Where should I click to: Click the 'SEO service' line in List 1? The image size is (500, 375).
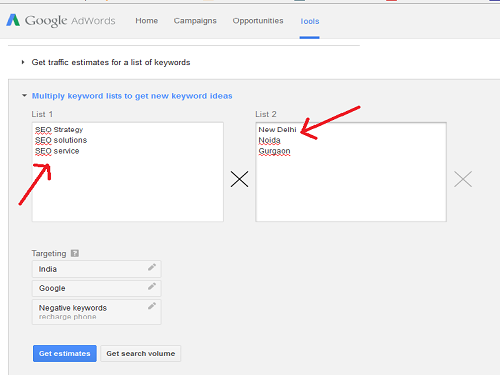[57, 151]
